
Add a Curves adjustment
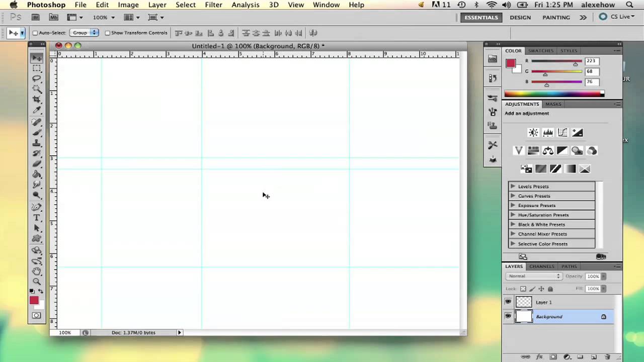pos(562,133)
